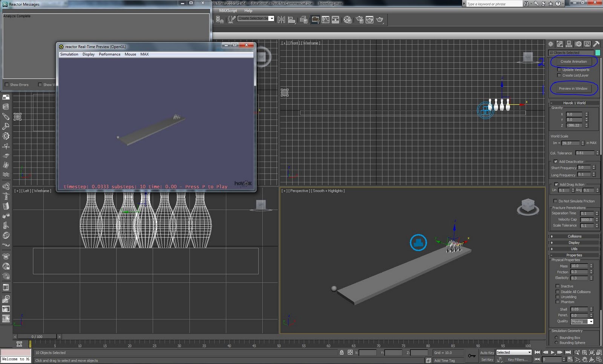Click the Gravity Z value field showing -386.22

click(574, 125)
